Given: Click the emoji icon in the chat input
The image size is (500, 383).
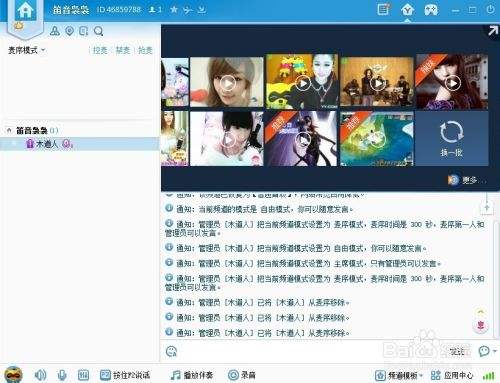Looking at the screenshot, I should pyautogui.click(x=171, y=351).
